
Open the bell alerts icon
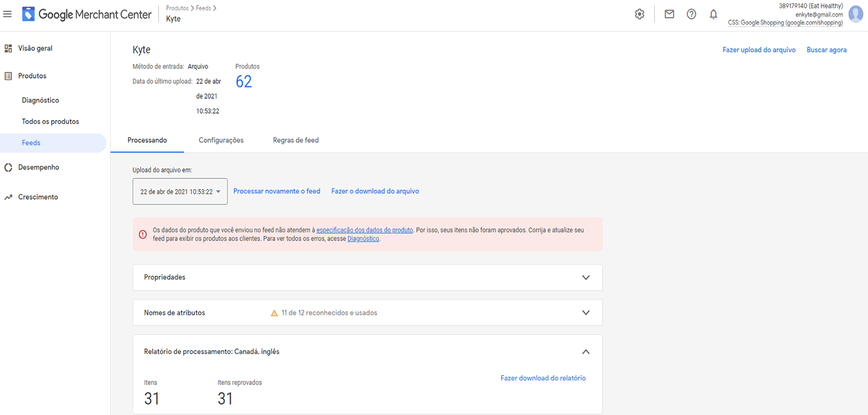coord(713,14)
